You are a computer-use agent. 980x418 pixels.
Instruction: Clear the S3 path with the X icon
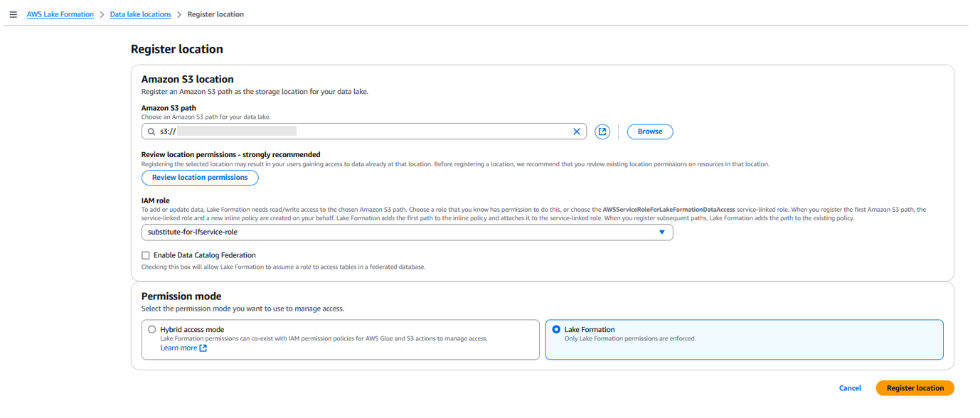click(x=577, y=132)
